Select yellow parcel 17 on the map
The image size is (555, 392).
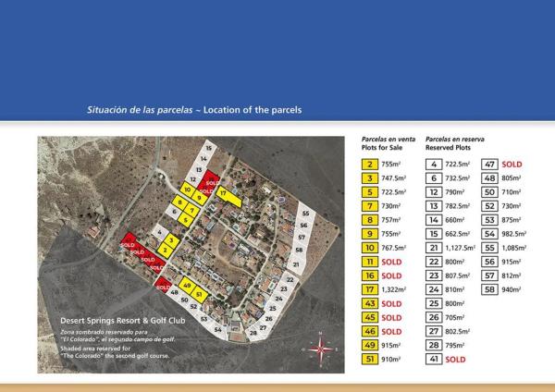223,193
